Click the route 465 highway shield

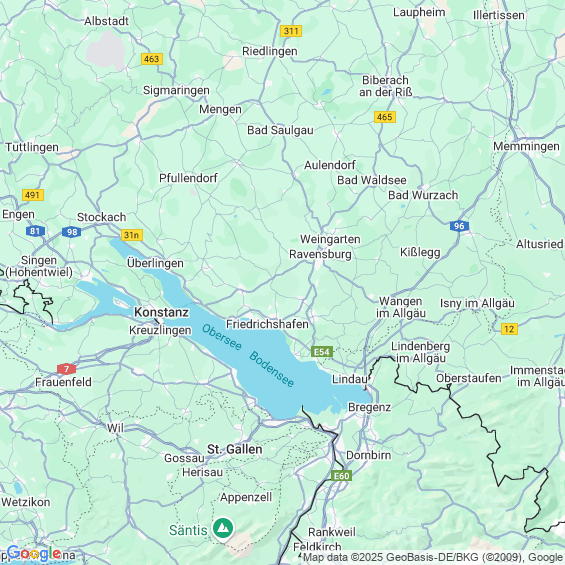tap(385, 117)
